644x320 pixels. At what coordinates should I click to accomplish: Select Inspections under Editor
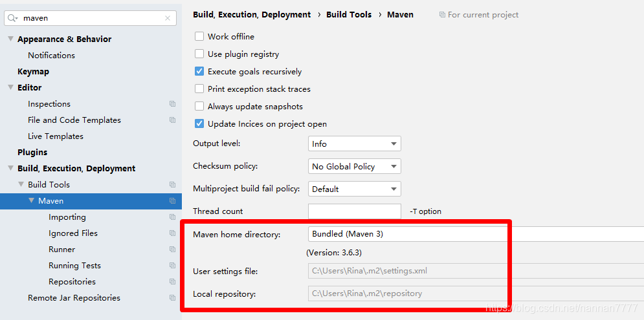point(49,104)
